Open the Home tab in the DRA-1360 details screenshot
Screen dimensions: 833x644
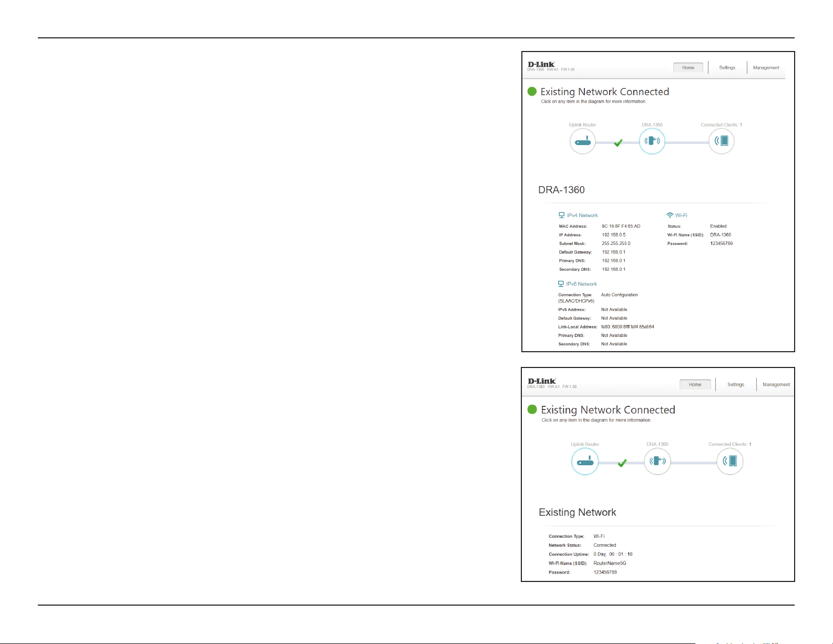688,67
